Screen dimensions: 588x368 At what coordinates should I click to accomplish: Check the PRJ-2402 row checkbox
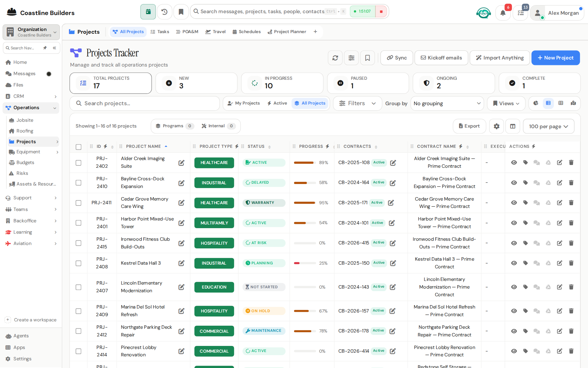pos(79,163)
